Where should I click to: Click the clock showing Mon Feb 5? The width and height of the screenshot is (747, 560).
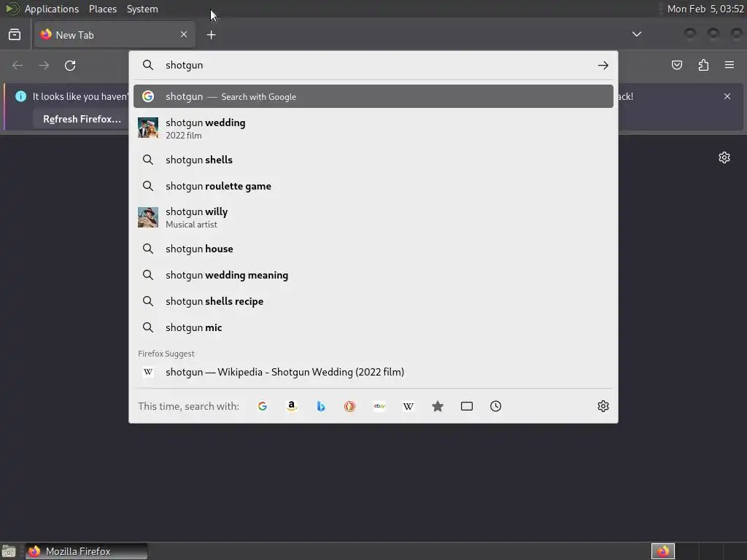pyautogui.click(x=705, y=9)
